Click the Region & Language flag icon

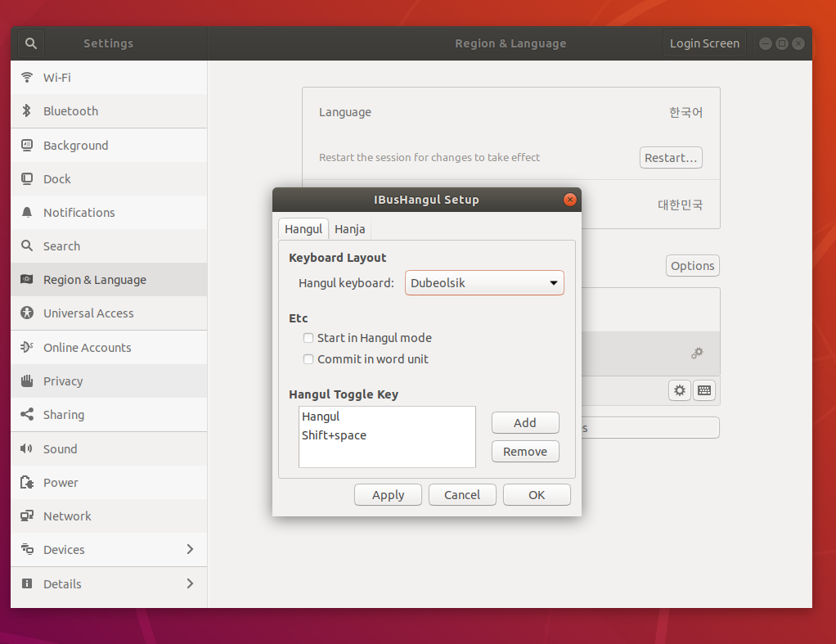click(x=27, y=280)
